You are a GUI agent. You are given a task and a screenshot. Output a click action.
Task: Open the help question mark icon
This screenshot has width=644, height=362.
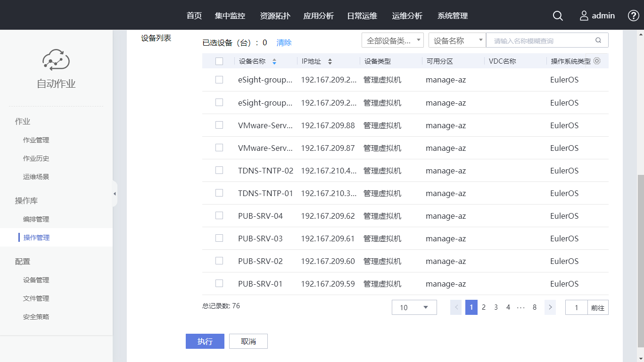pos(634,16)
